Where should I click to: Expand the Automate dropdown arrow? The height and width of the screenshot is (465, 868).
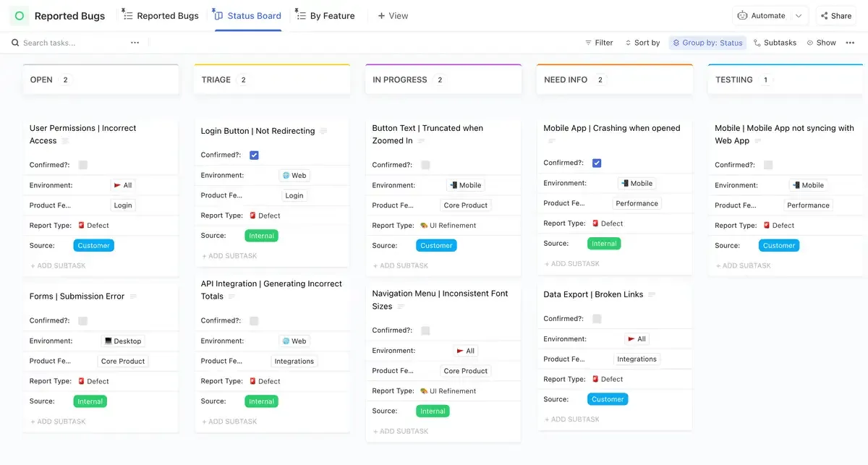pyautogui.click(x=799, y=15)
